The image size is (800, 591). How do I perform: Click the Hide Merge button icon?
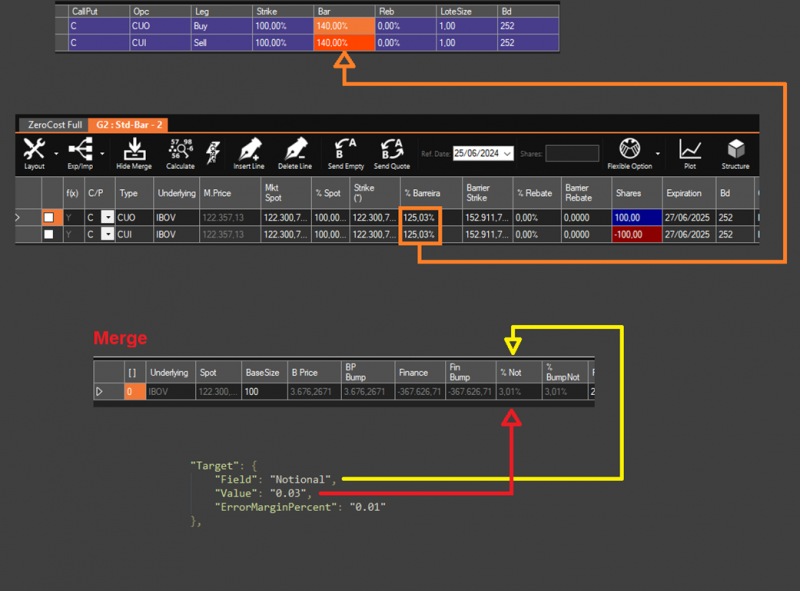coord(133,150)
